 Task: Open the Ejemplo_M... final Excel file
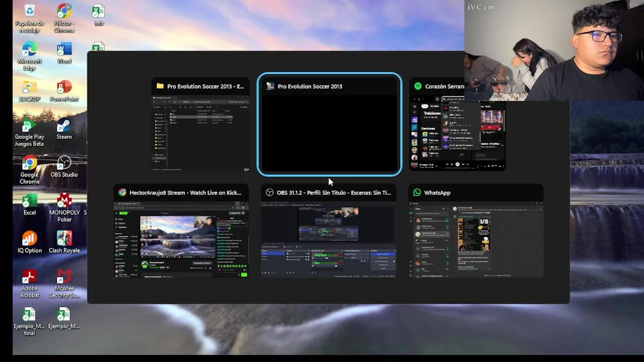tap(30, 321)
